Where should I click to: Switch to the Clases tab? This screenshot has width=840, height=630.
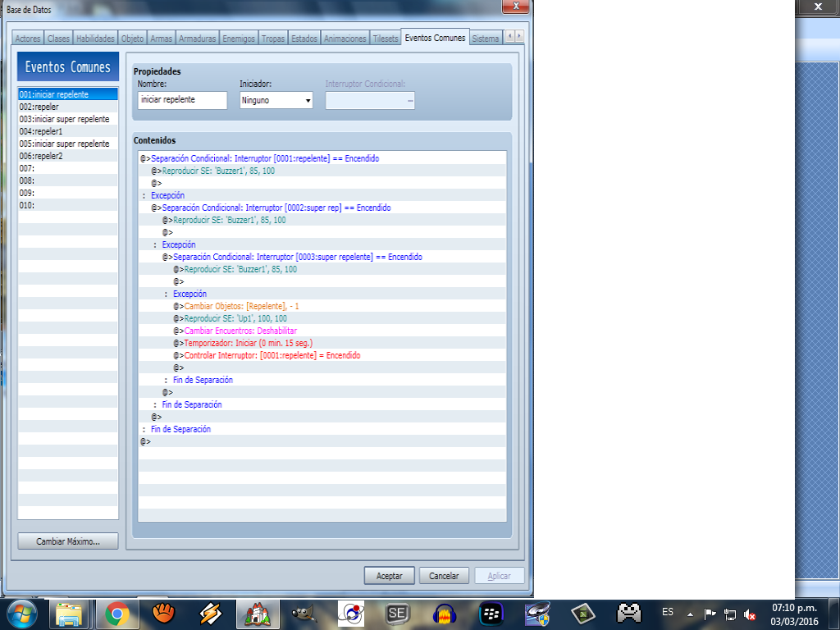[x=58, y=39]
